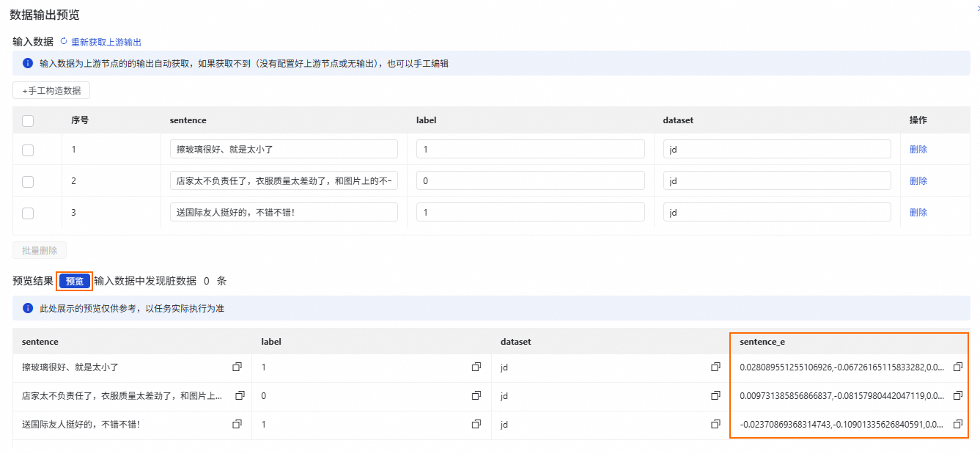Viewport: 980px width, 454px height.
Task: Click the 批量删除 batch delete button
Action: pos(40,251)
